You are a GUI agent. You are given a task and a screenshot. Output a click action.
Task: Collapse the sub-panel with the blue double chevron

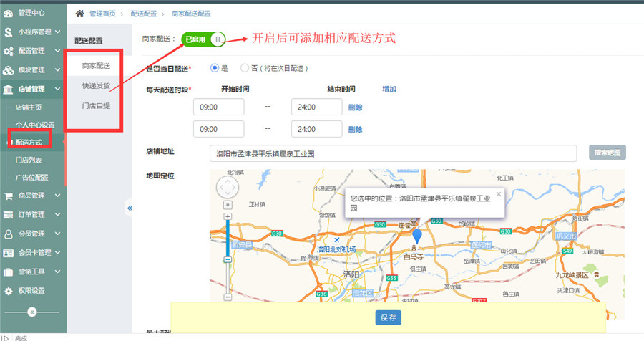click(130, 208)
